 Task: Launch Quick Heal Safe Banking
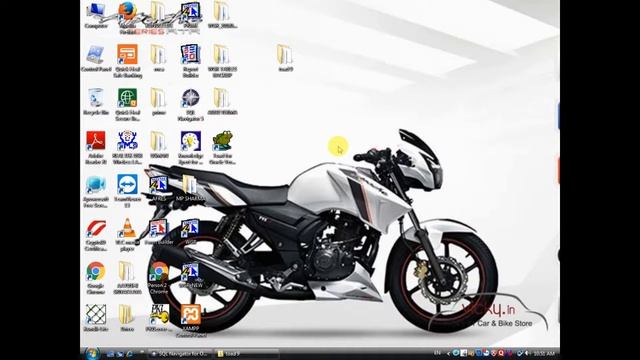[x=127, y=61]
